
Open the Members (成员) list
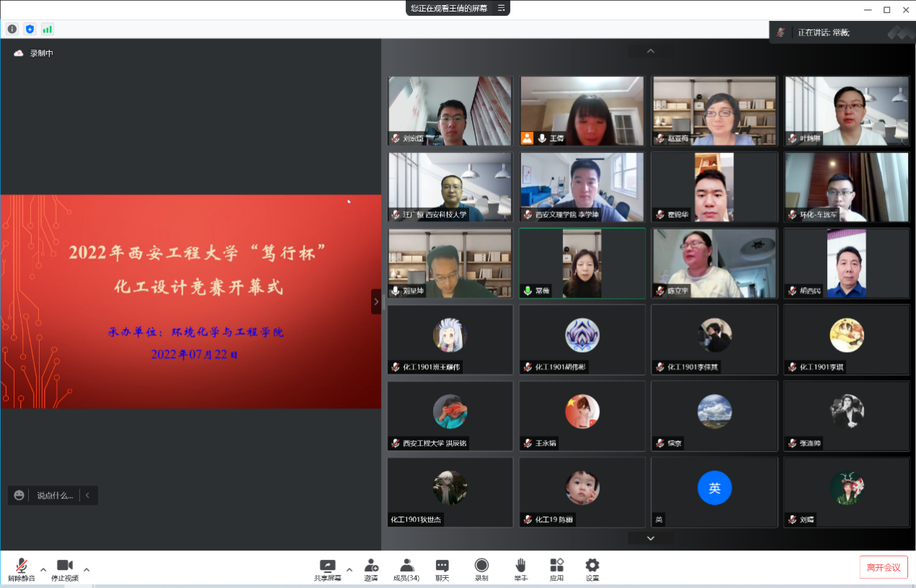pos(406,569)
